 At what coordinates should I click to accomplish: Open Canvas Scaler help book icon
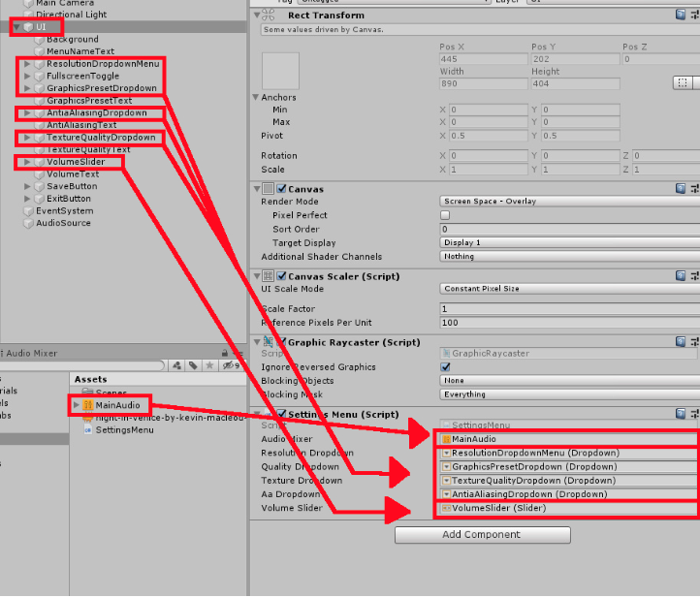681,275
